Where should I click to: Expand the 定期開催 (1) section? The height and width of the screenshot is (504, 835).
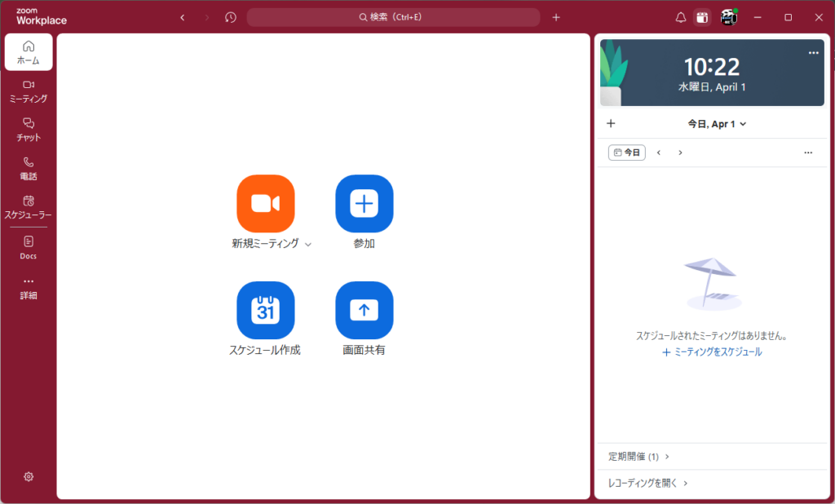click(x=638, y=457)
